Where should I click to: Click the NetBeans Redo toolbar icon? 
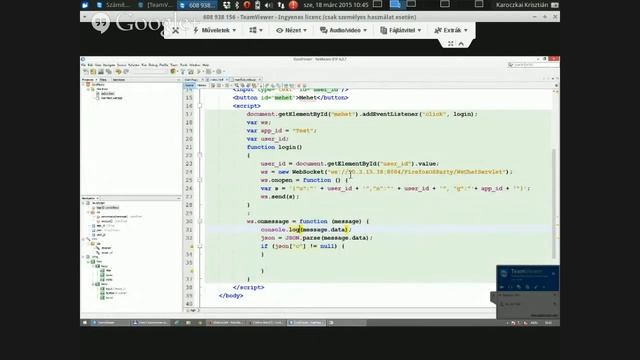pyautogui.click(x=126, y=71)
